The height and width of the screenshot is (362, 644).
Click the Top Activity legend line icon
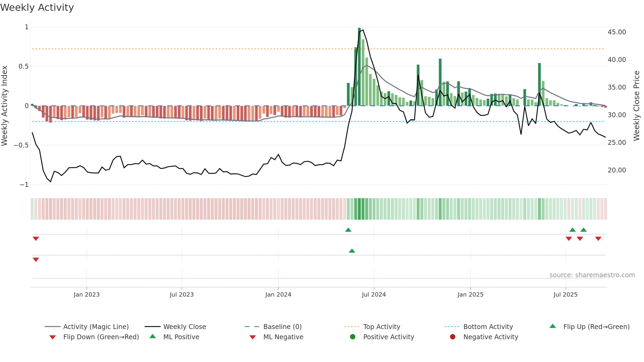point(352,327)
